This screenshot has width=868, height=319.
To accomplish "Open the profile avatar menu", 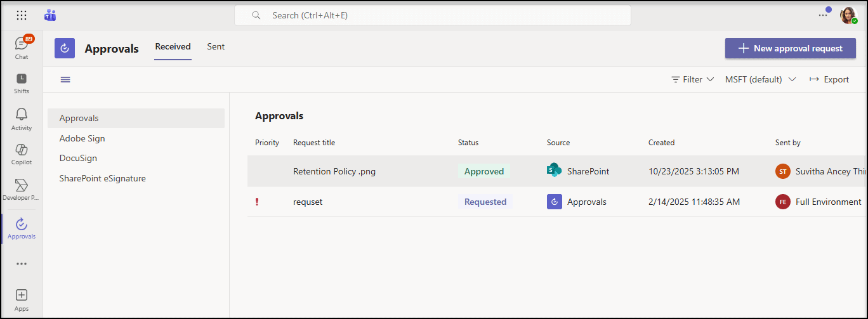I will [x=848, y=15].
